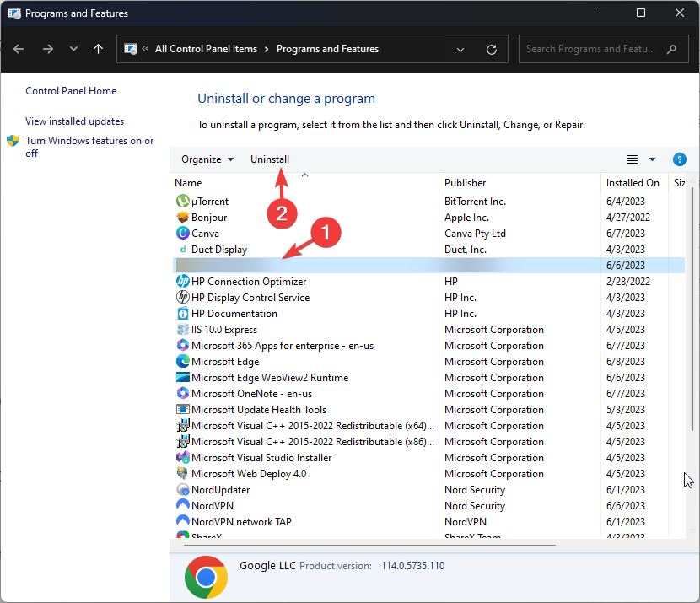Click the Microsoft OneNote icon

pyautogui.click(x=182, y=393)
